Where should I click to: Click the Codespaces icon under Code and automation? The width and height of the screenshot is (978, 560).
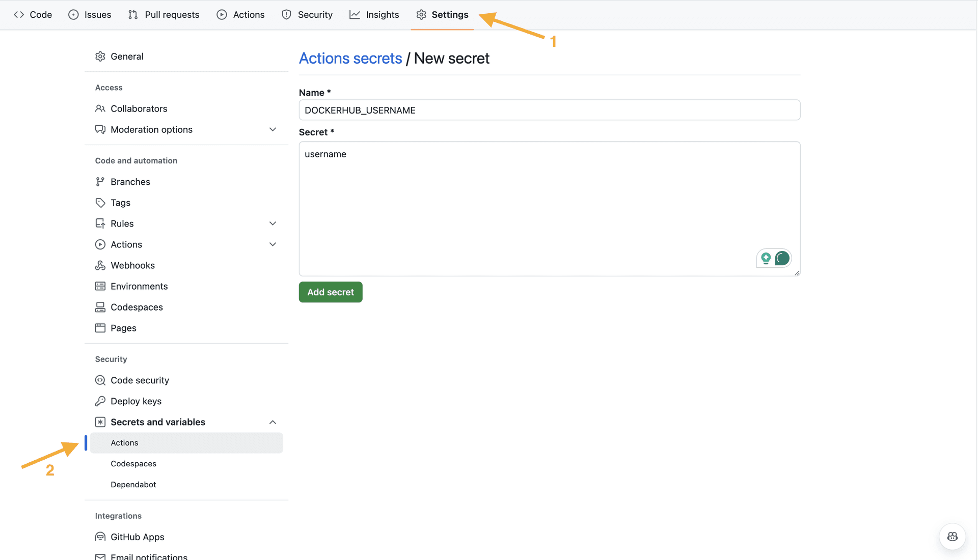click(100, 307)
